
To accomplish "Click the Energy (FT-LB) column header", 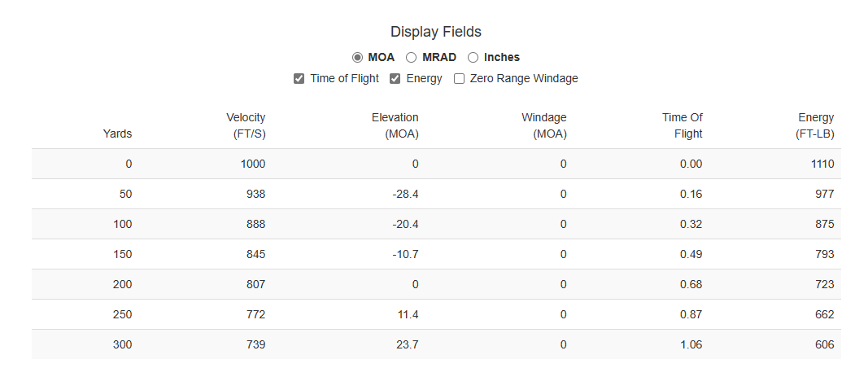I will 815,125.
